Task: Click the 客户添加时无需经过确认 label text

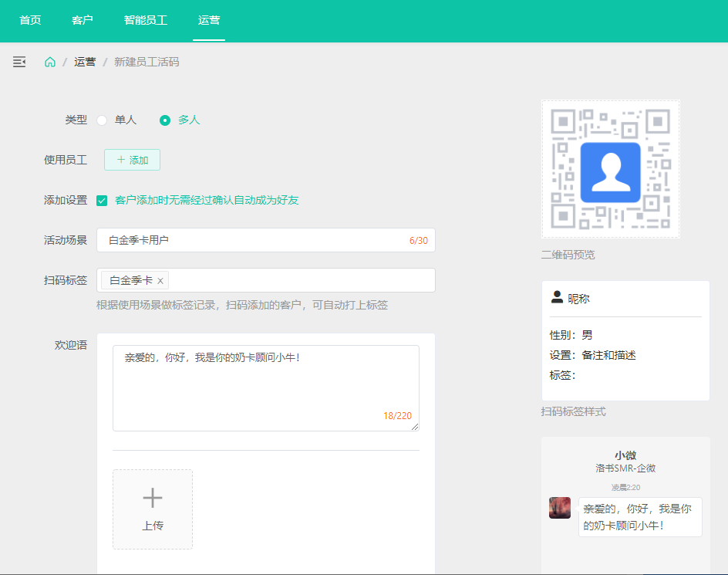Action: click(207, 201)
